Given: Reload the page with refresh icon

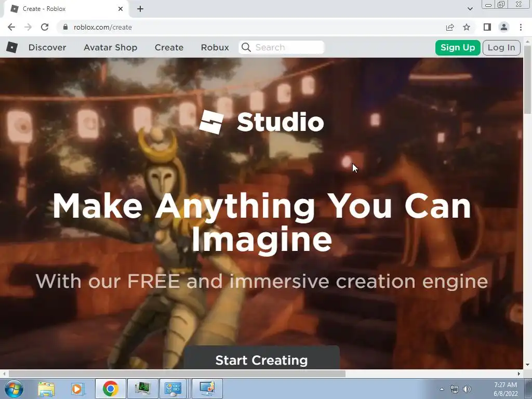Looking at the screenshot, I should pos(45,27).
